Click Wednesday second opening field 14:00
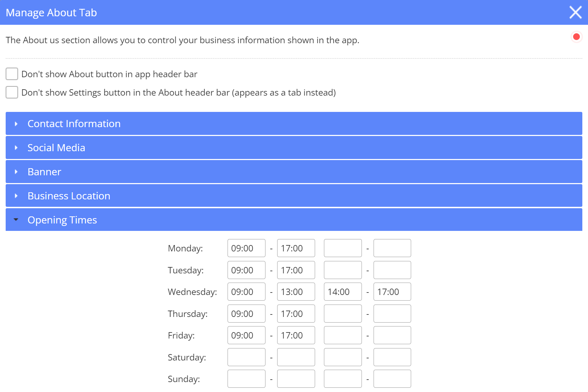Viewport: 588px width, 392px height. point(343,292)
